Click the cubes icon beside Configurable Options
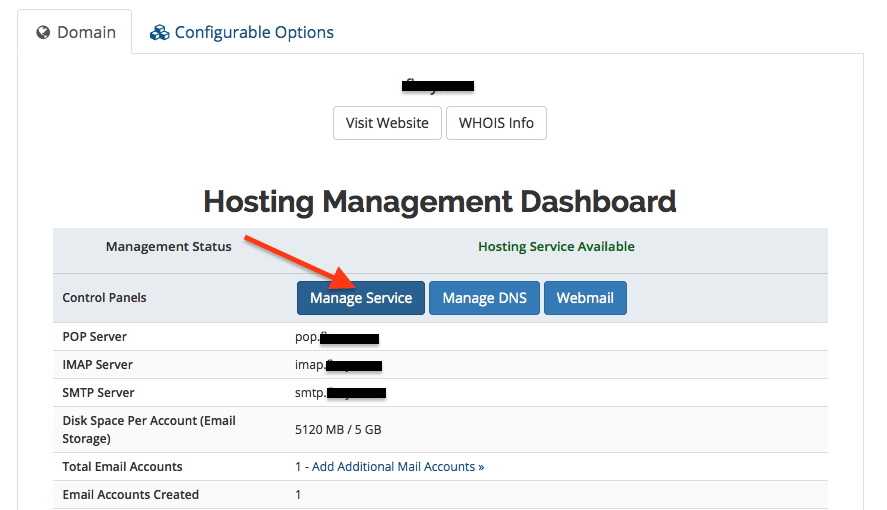887x510 pixels. click(x=160, y=33)
